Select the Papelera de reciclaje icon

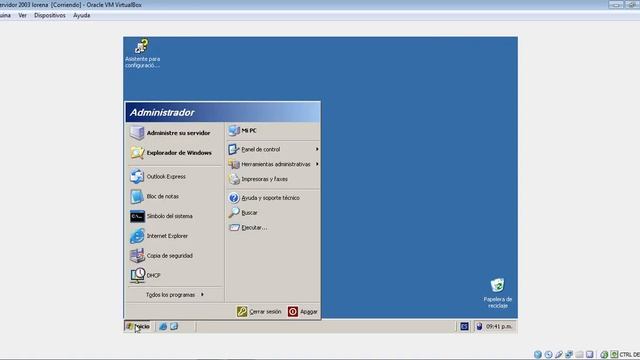pos(498,293)
